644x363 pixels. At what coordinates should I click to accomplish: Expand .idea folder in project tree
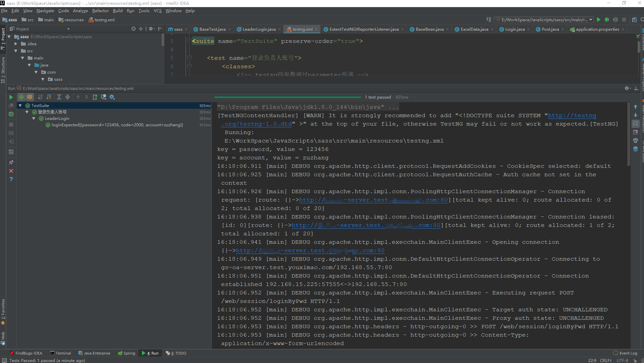point(16,44)
